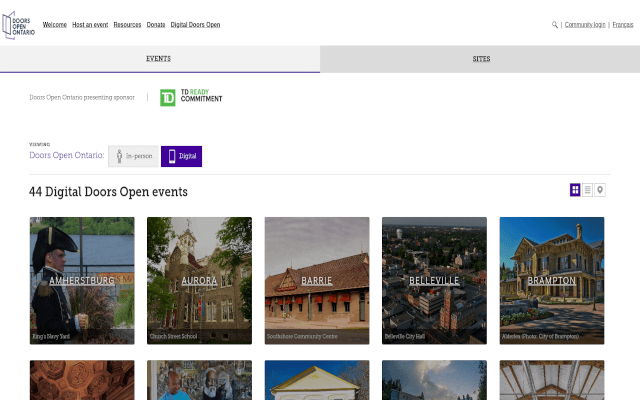Image resolution: width=640 pixels, height=400 pixels.
Task: Click the Community login link
Action: click(x=585, y=24)
